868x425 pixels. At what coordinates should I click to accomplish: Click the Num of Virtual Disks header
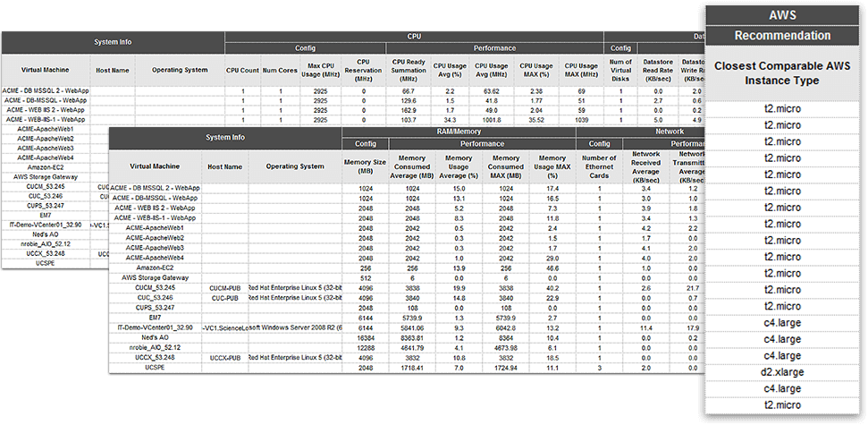tap(620, 71)
